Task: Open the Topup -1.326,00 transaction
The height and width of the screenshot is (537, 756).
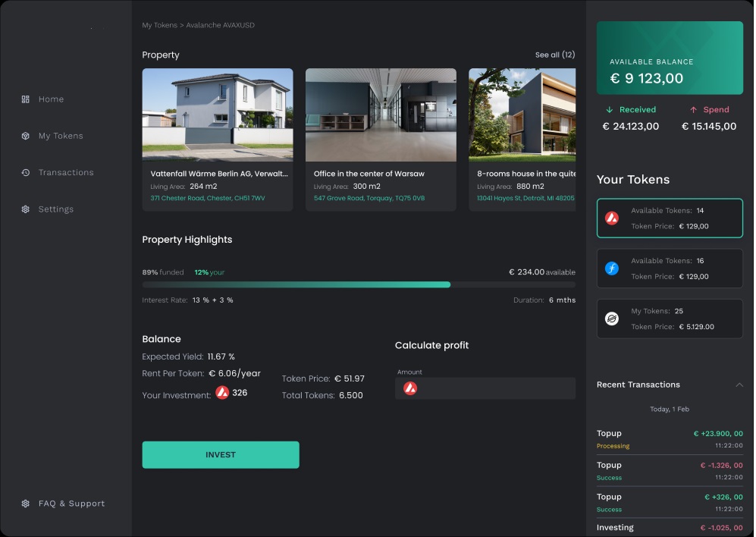Action: [670, 470]
